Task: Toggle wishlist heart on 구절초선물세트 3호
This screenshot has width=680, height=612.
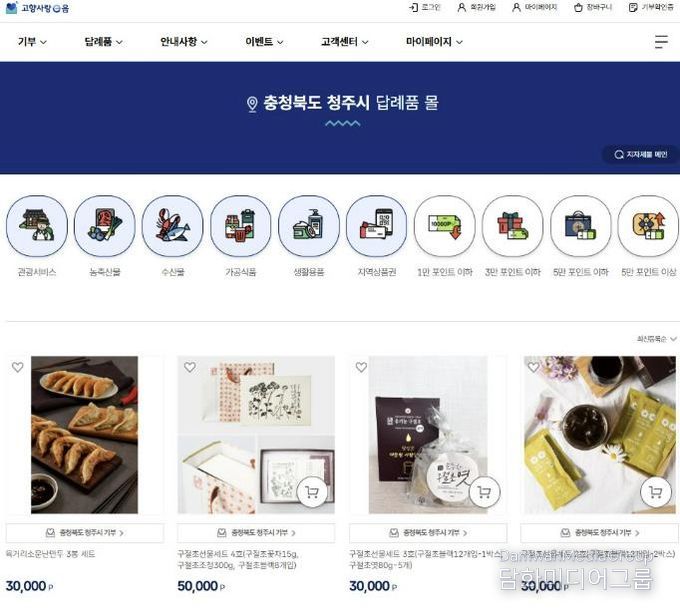Action: click(x=361, y=367)
